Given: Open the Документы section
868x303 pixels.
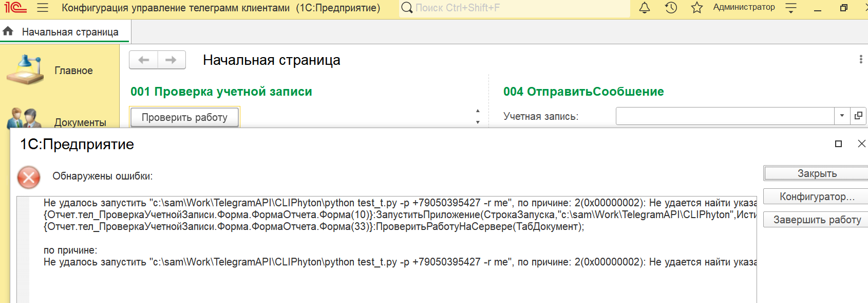Looking at the screenshot, I should (x=80, y=122).
